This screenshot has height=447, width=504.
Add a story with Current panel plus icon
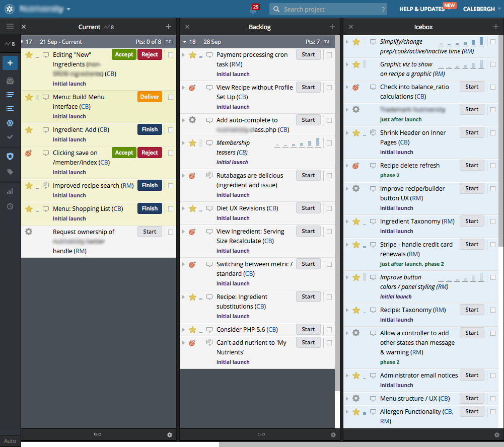pos(169,27)
